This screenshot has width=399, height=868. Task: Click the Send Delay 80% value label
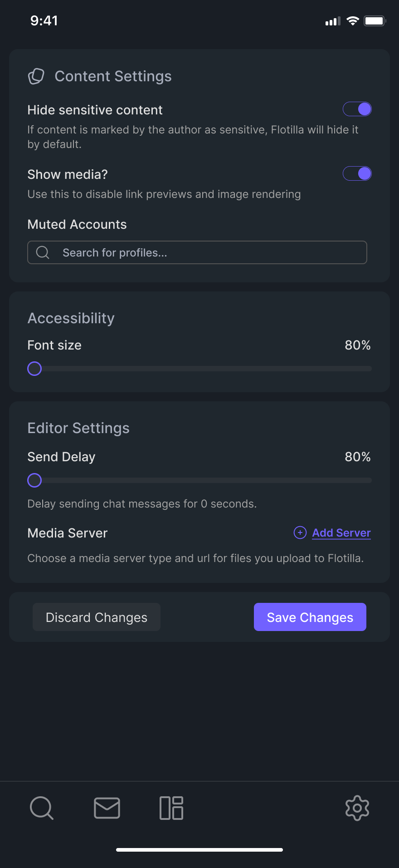click(358, 457)
